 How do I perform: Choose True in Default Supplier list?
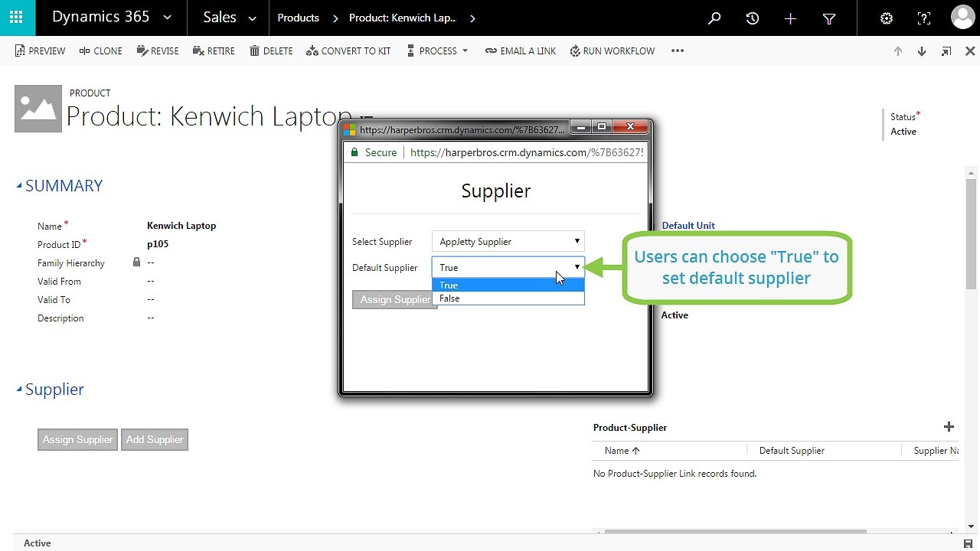(x=508, y=285)
